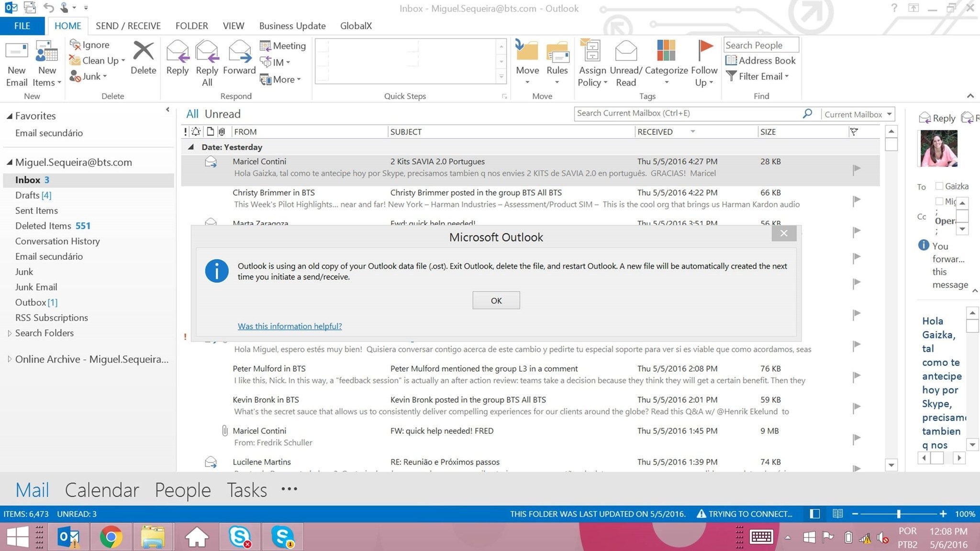Expand the Search Folders tree item
The image size is (980, 551).
9,333
